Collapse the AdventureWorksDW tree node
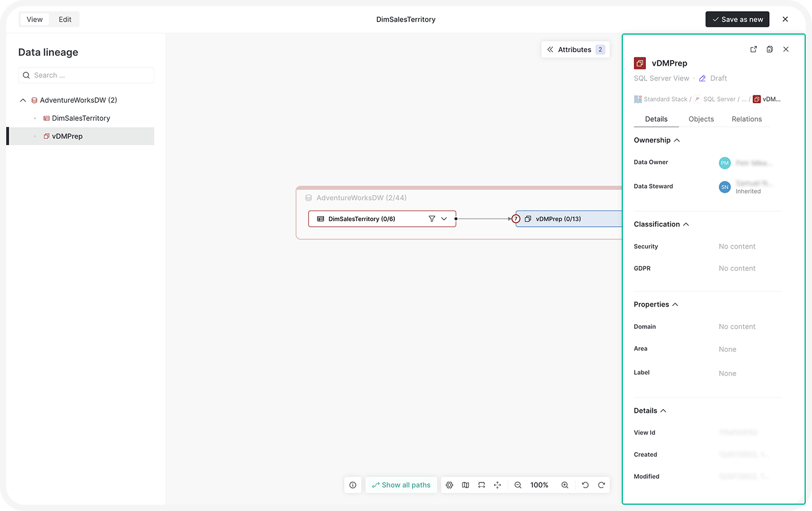This screenshot has width=812, height=511. [x=23, y=100]
